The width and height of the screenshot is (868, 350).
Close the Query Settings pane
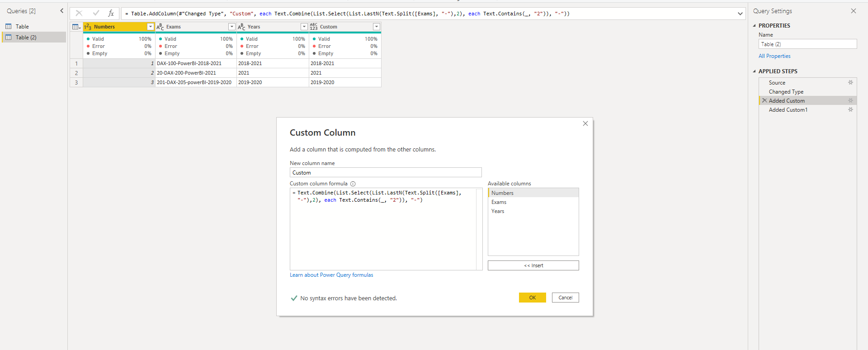tap(854, 11)
